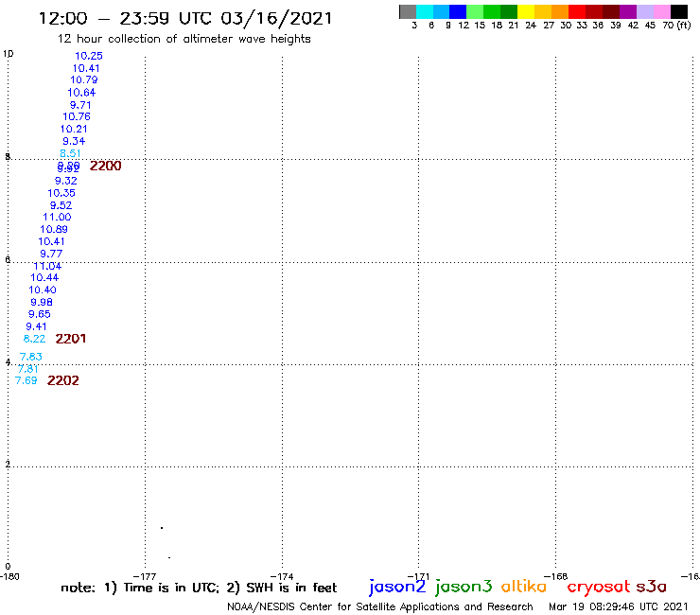Click the time stamp label 2201
The width and height of the screenshot is (700, 615).
point(71,339)
